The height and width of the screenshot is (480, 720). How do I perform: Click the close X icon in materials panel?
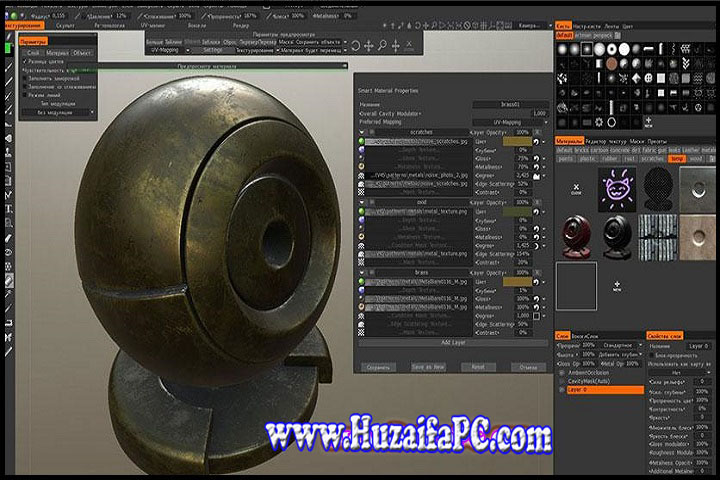(576, 189)
